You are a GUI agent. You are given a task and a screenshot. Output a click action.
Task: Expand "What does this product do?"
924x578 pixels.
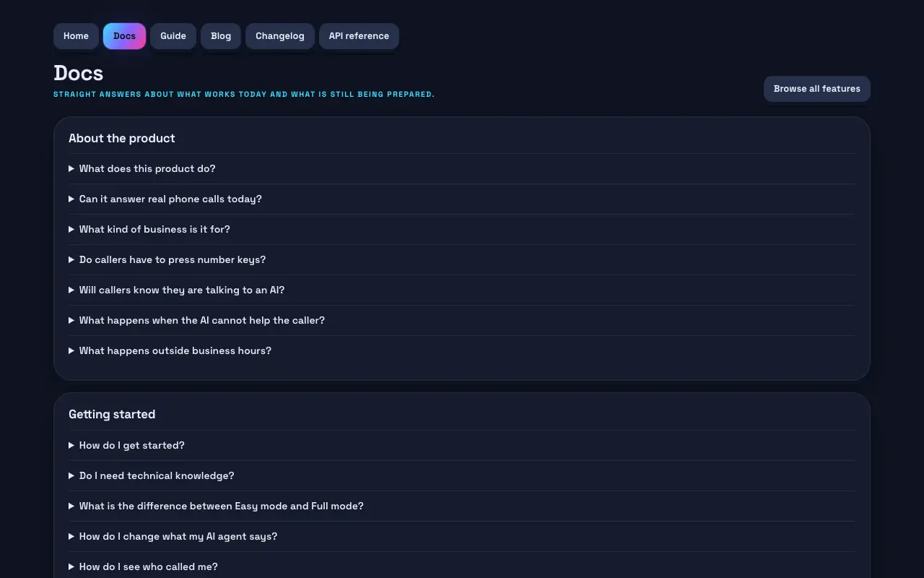tap(461, 169)
